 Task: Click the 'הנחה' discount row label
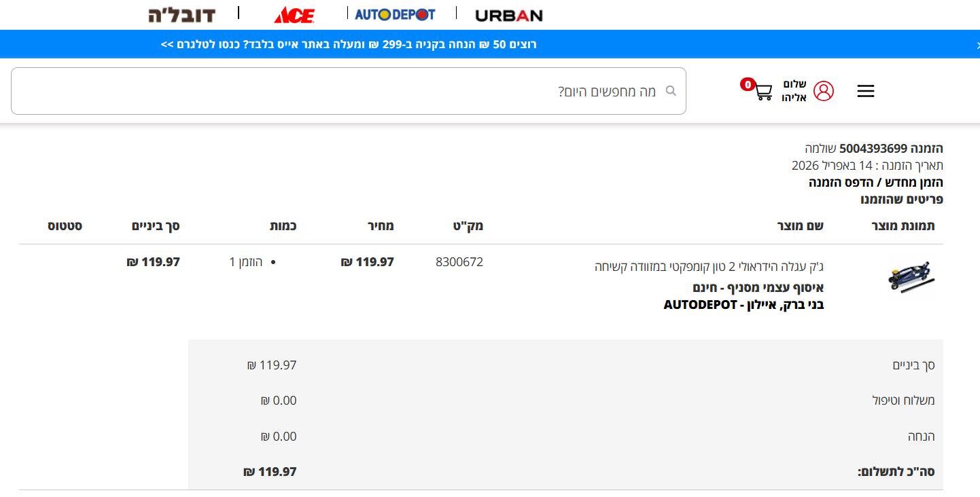point(922,437)
